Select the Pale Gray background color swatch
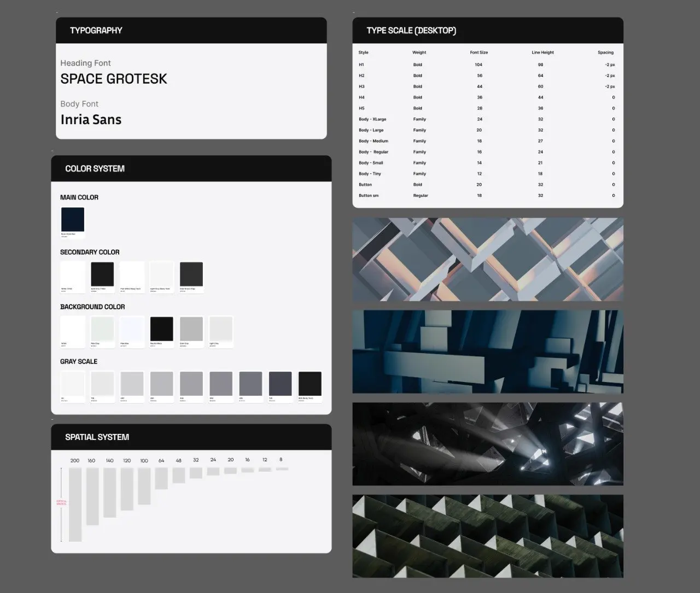 tap(102, 328)
